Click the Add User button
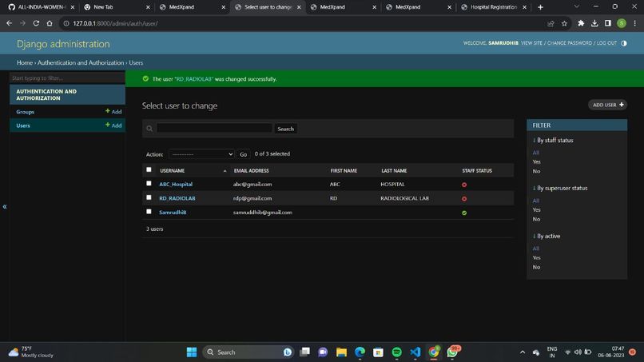Screen dimensions: 644x362 608,105
